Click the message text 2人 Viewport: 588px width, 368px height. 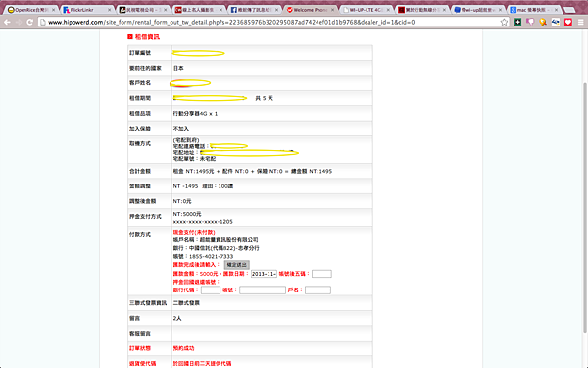177,318
